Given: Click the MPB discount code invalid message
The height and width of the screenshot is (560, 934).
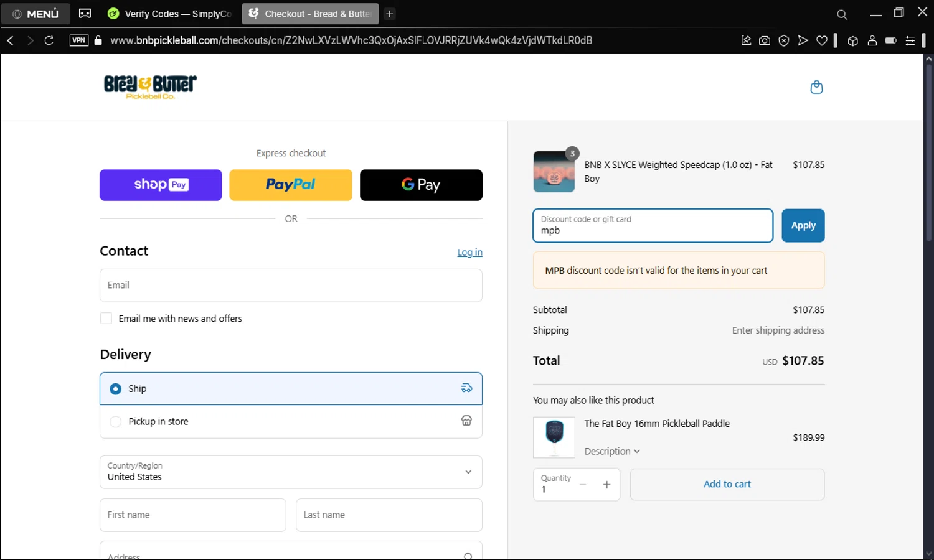Looking at the screenshot, I should pyautogui.click(x=679, y=271).
